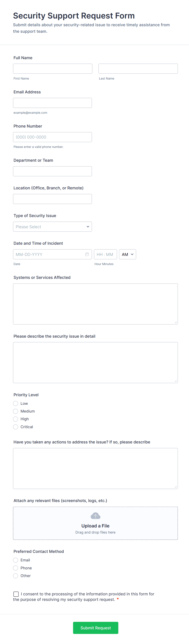Screen dimensions: 189x644
Task: Select the Low priority radio button
Action: point(15,403)
